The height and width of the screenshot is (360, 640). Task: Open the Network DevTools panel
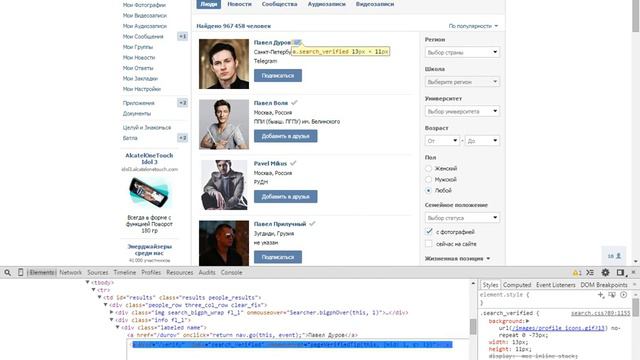(70, 272)
